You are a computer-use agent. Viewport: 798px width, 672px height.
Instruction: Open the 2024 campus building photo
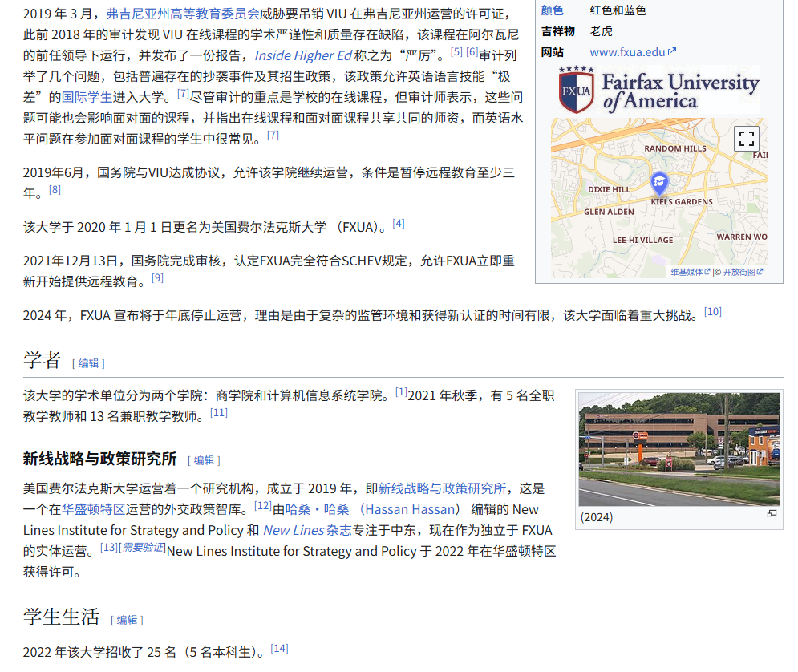point(679,449)
